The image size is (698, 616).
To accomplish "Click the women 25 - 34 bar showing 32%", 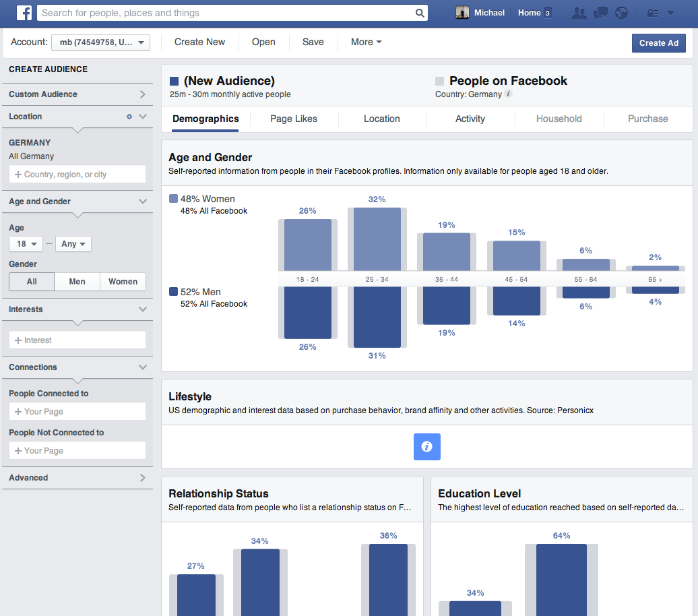I will point(377,239).
